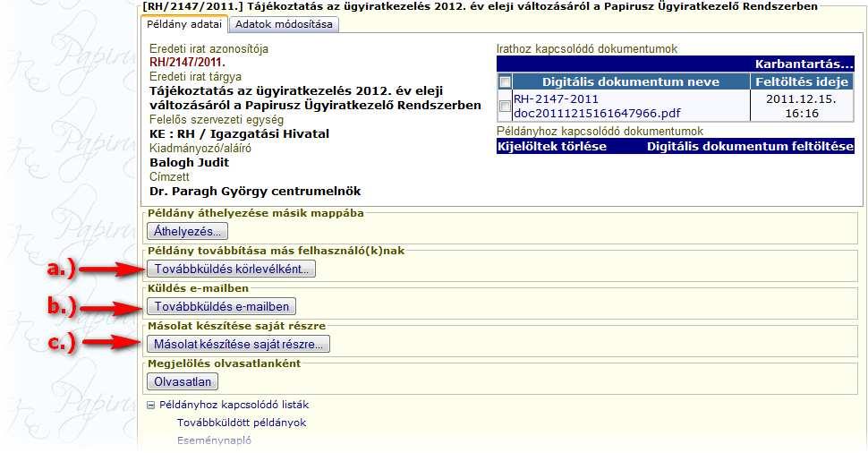Click Továbbküldés körlevélként... button
868x453 pixels.
231,269
